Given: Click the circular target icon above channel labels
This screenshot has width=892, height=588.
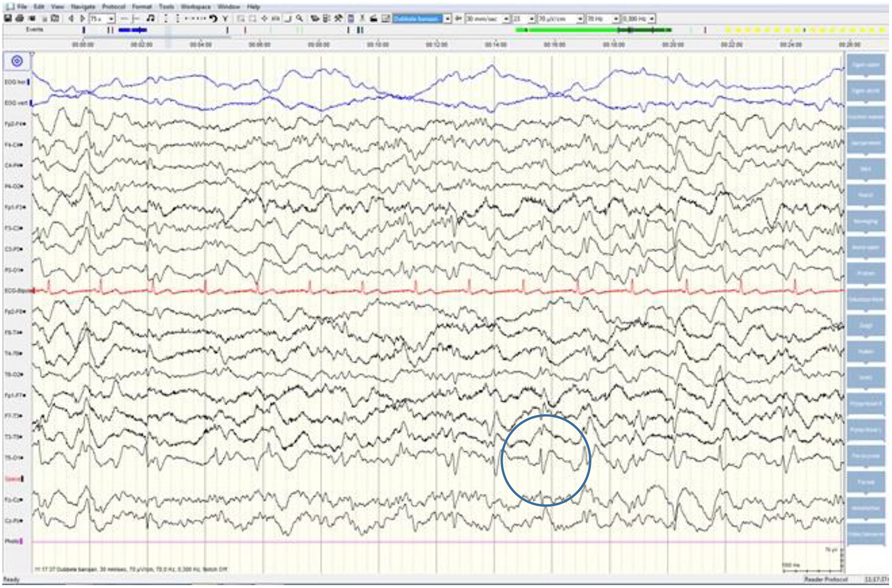Looking at the screenshot, I should 17,61.
